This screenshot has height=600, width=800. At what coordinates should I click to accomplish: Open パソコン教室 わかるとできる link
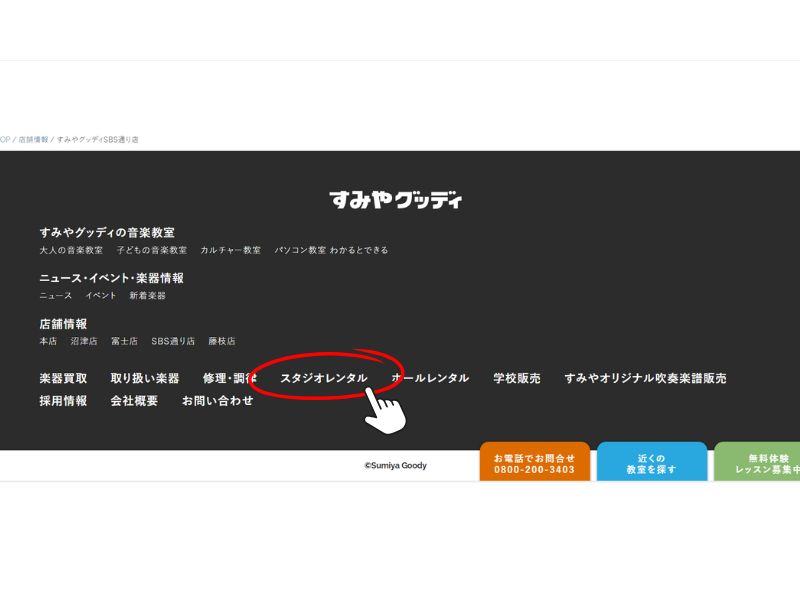331,250
